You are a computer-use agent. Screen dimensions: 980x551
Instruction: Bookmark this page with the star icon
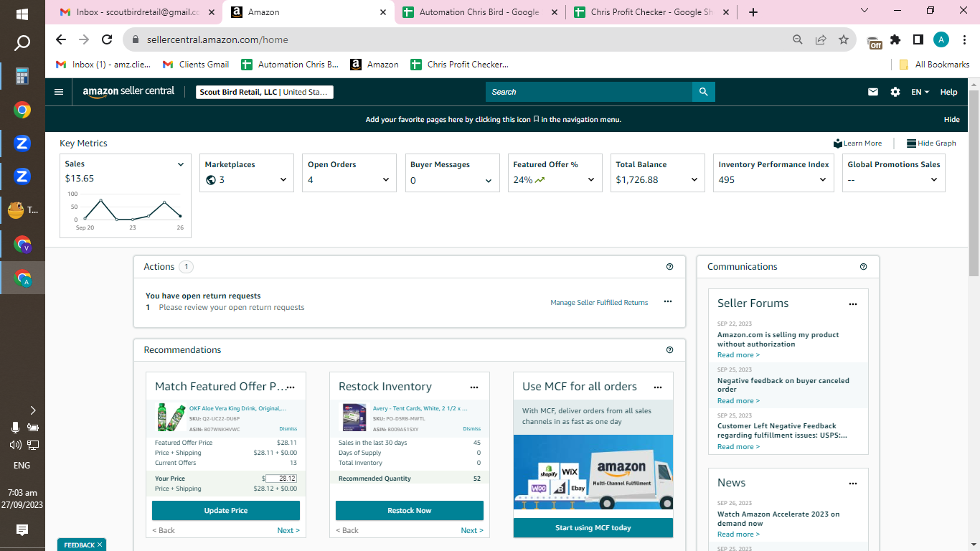click(x=844, y=40)
